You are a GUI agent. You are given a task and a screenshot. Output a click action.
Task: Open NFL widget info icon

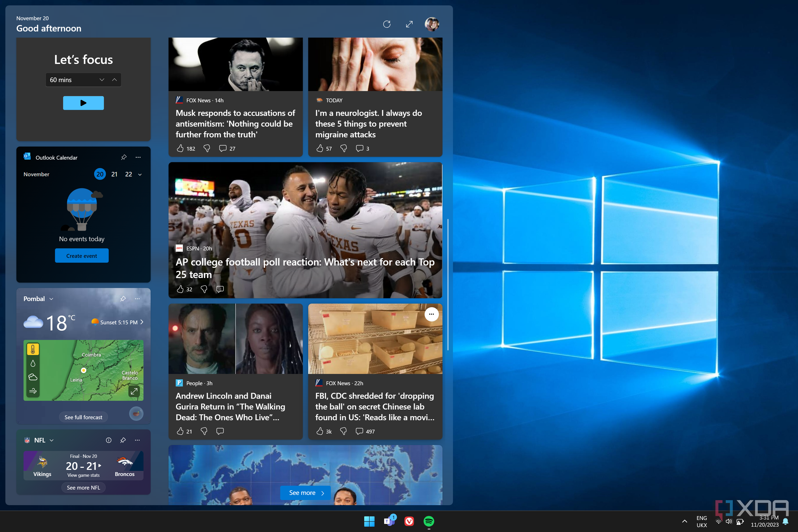pyautogui.click(x=108, y=440)
